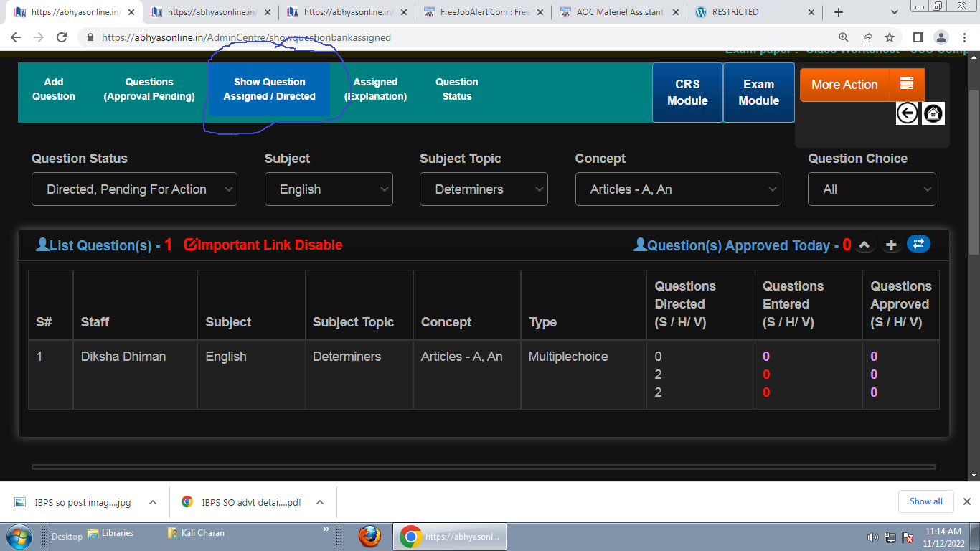Click the back arrow icon below More Action
The height and width of the screenshot is (551, 980).
[908, 113]
